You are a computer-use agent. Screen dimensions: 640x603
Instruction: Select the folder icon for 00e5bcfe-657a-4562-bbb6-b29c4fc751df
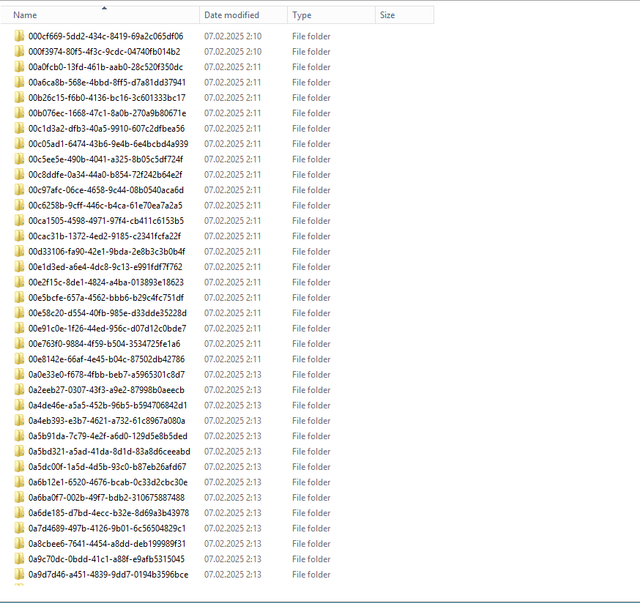19,298
